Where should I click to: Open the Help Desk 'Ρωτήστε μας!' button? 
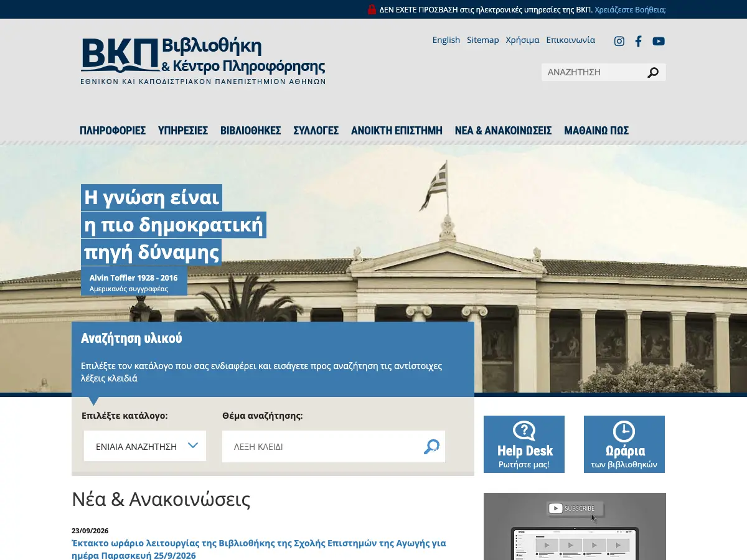pyautogui.click(x=524, y=444)
